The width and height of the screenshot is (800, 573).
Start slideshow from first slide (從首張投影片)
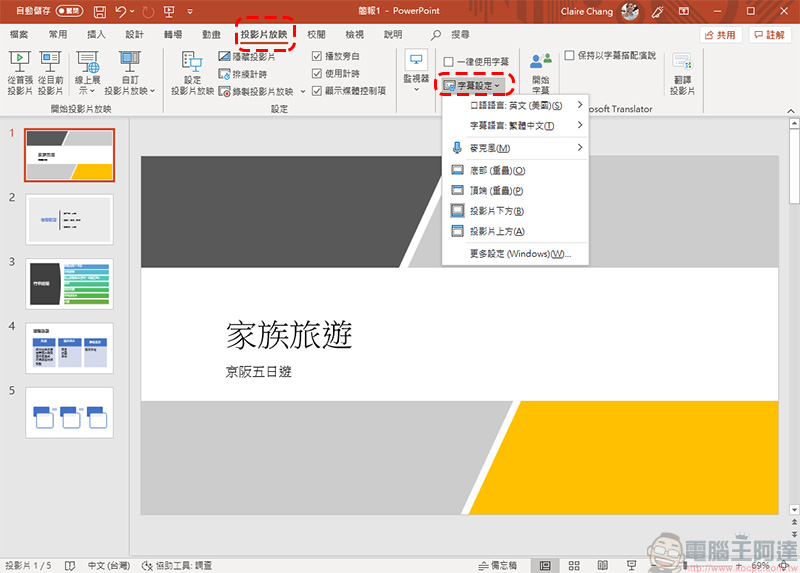[20, 73]
